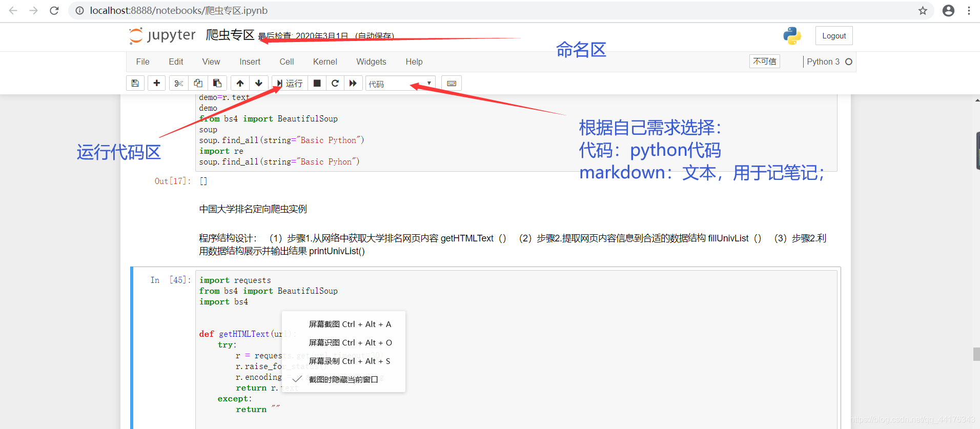Image resolution: width=980 pixels, height=429 pixels.
Task: Save the notebook with the floppy disk icon
Action: click(135, 83)
